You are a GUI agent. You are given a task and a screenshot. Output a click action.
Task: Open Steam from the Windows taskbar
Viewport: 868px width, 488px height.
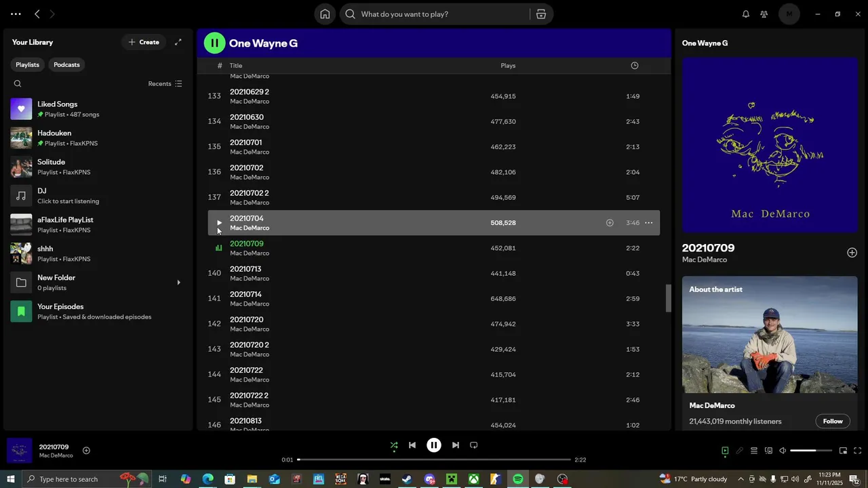407,479
